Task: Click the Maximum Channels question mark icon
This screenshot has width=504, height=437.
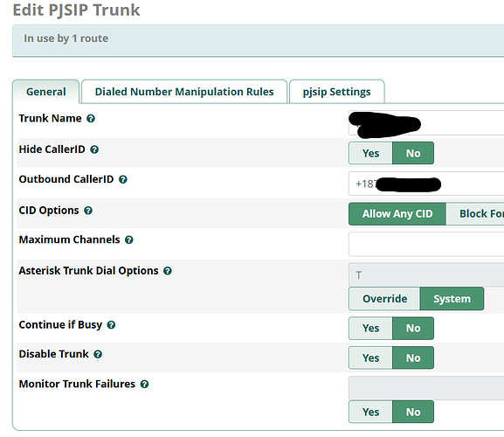Action: click(129, 239)
